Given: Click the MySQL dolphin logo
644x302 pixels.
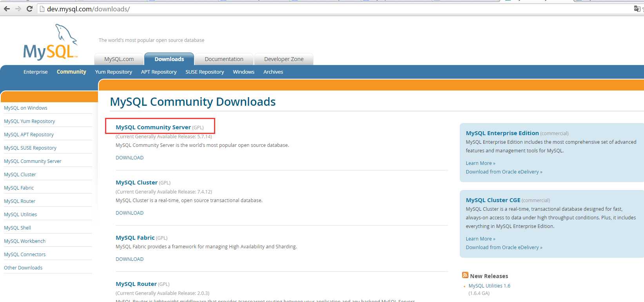Looking at the screenshot, I should click(51, 42).
